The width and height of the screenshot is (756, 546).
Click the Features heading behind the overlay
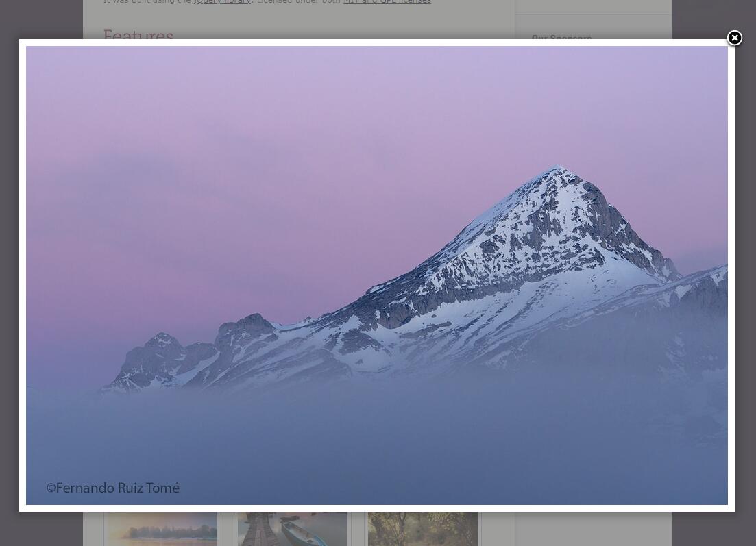138,34
